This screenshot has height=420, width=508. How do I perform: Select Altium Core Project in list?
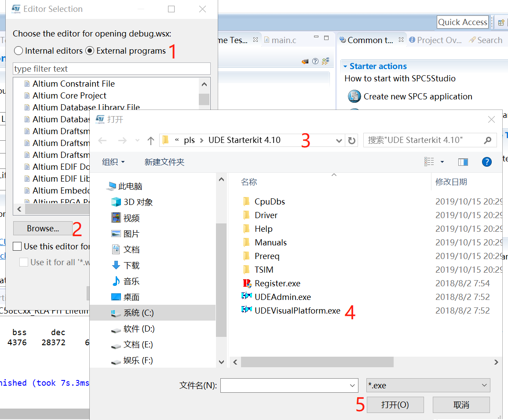[x=69, y=95]
